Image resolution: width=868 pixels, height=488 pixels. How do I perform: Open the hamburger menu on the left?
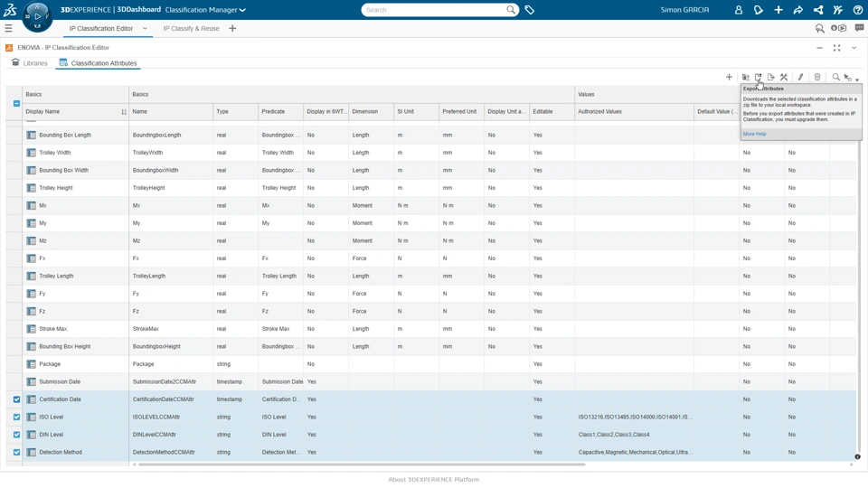point(8,28)
